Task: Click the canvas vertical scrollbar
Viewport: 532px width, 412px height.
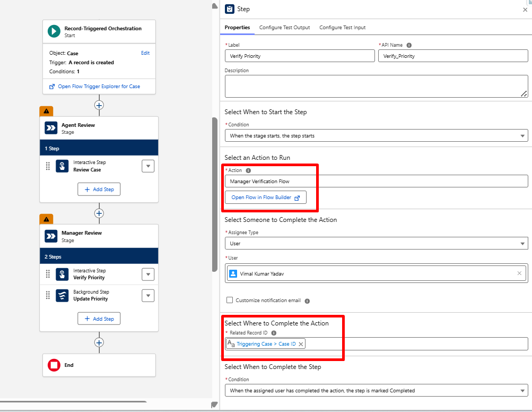Action: 214,194
